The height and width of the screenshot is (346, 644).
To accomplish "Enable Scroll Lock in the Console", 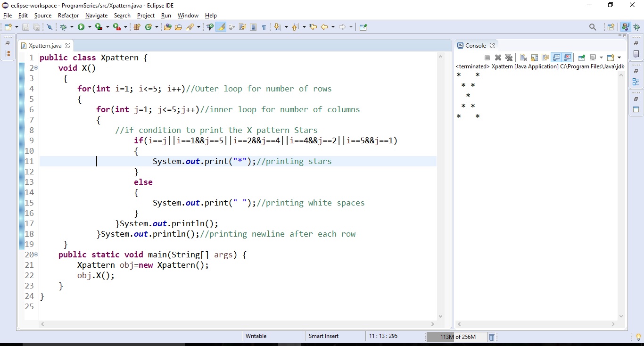I will point(535,58).
